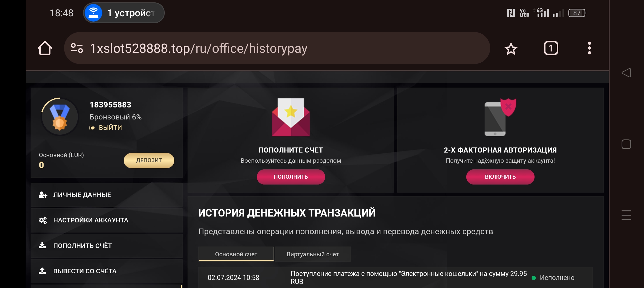Tap the browser home icon
This screenshot has height=288, width=644.
45,48
